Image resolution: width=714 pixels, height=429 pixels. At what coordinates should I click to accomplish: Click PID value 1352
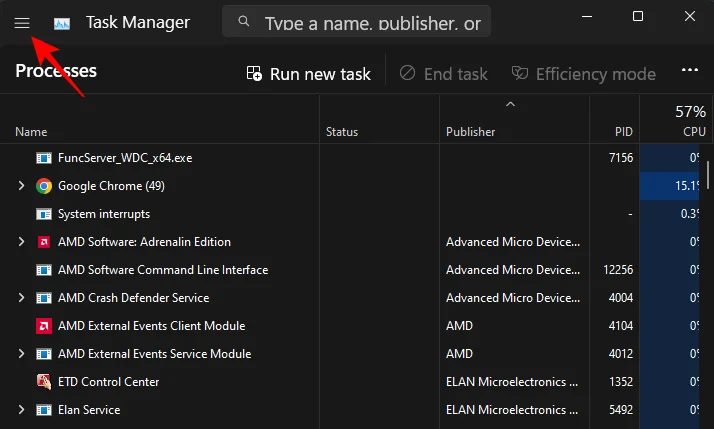[621, 382]
